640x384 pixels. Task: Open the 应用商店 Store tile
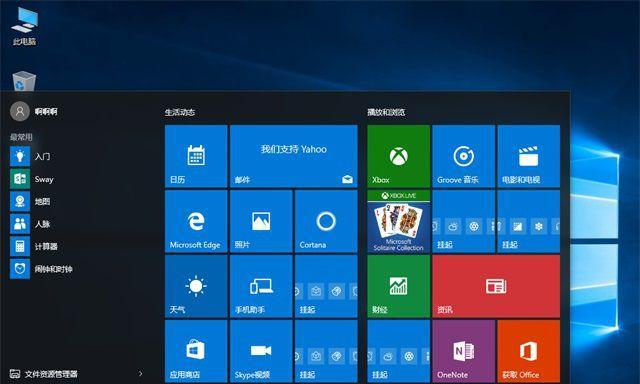[196, 351]
